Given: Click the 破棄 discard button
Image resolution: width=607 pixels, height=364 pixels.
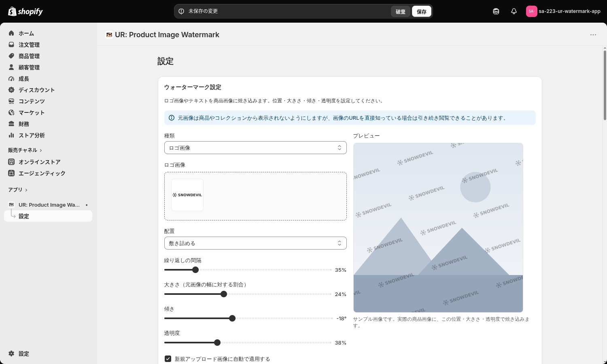Looking at the screenshot, I should 401,11.
